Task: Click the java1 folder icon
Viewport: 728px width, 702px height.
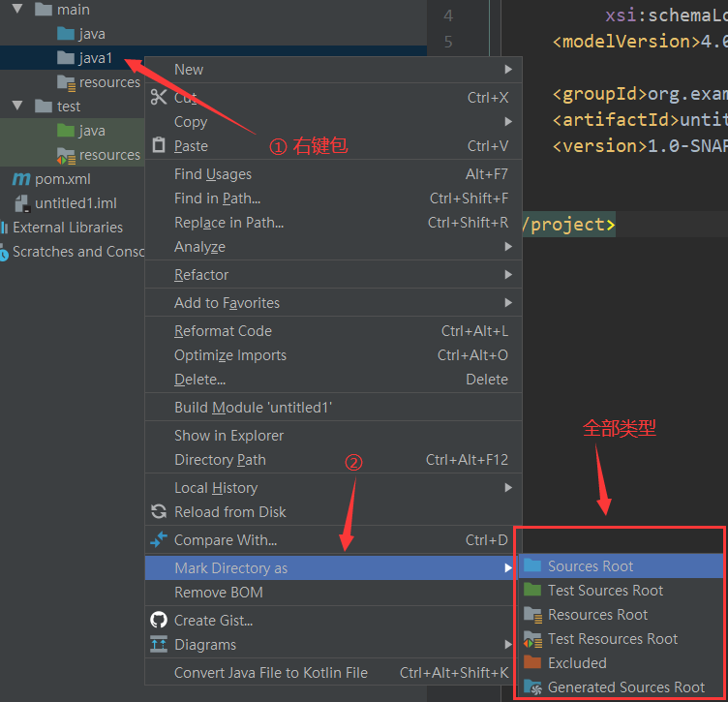Action: [x=66, y=57]
